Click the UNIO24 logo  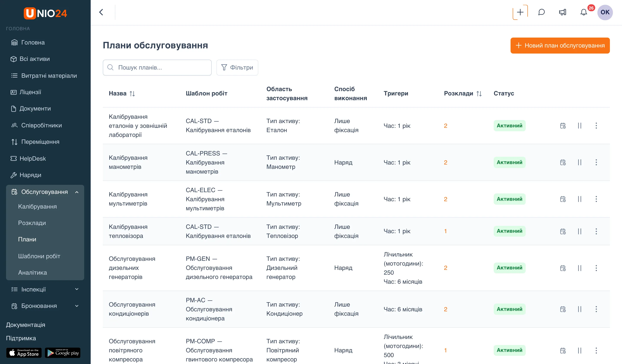coord(45,13)
